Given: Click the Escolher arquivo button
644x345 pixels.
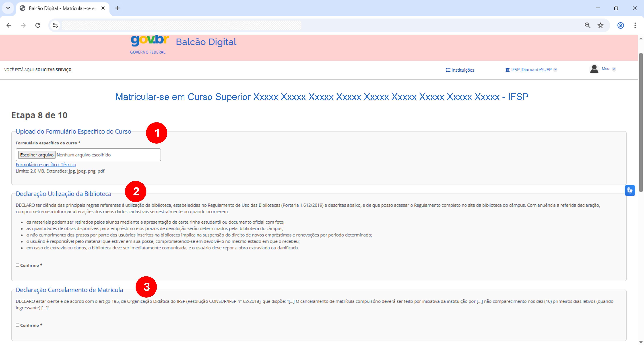Looking at the screenshot, I should pos(37,155).
